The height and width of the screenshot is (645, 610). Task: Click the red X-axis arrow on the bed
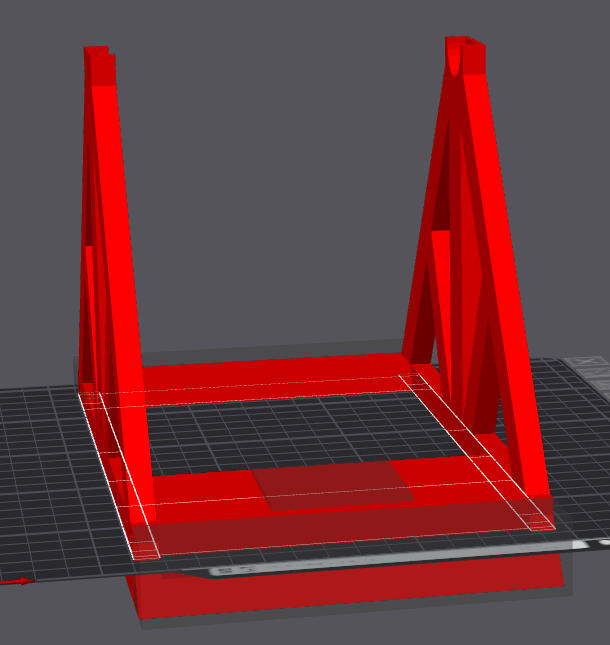click(x=18, y=581)
